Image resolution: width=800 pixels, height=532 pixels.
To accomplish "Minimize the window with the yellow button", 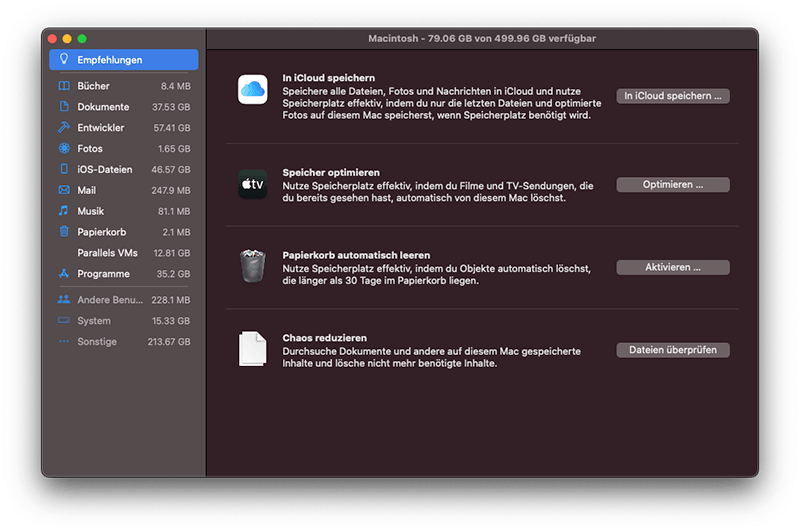I will click(x=67, y=38).
